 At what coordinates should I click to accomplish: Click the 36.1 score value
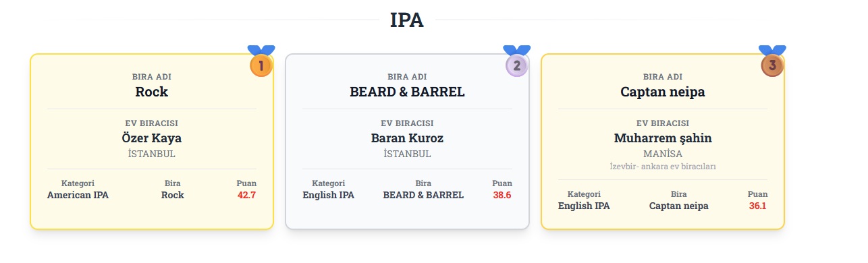[x=758, y=206]
